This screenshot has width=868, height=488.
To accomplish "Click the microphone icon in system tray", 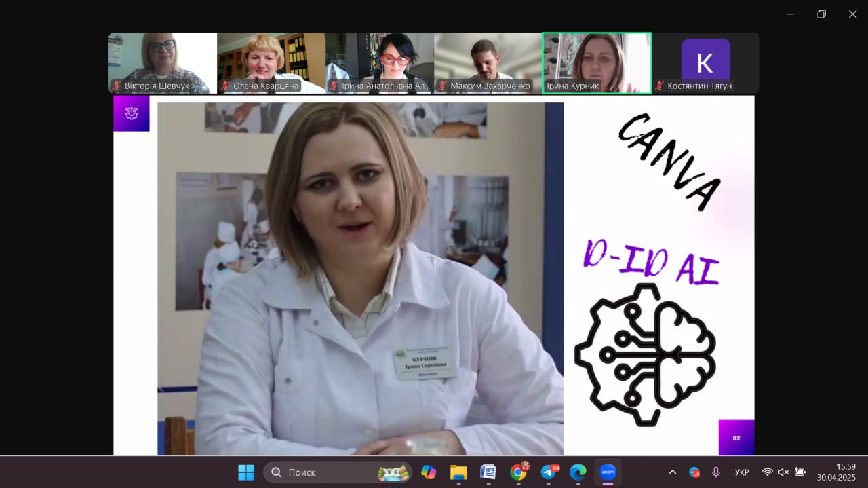I will click(x=716, y=472).
